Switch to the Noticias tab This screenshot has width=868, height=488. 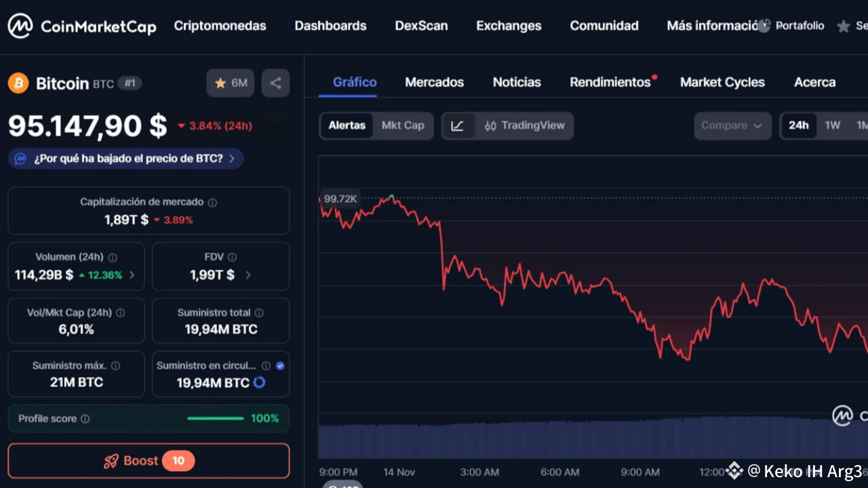pyautogui.click(x=517, y=82)
